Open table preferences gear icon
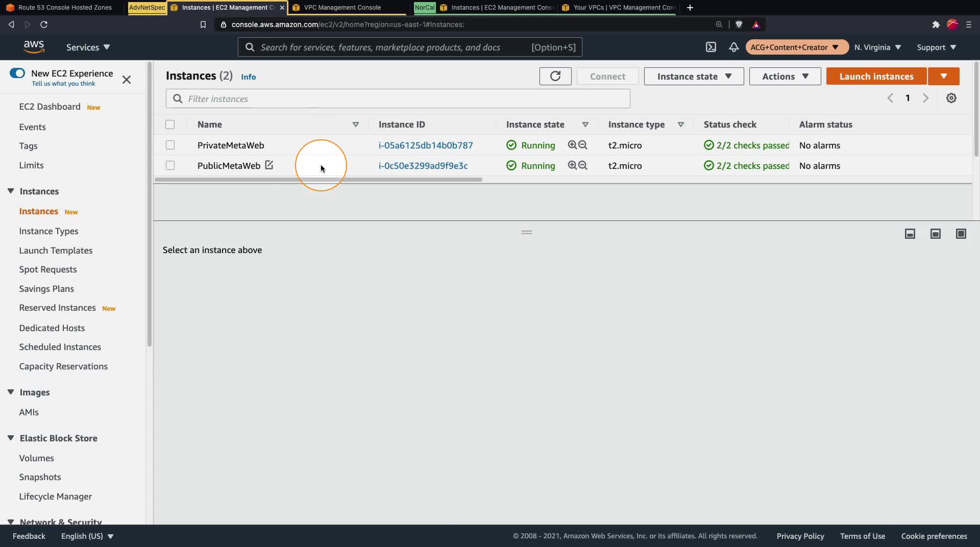 click(951, 98)
